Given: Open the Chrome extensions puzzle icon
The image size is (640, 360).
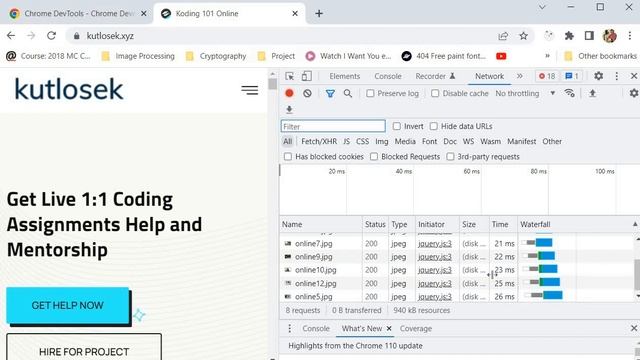Looking at the screenshot, I should pyautogui.click(x=569, y=36).
